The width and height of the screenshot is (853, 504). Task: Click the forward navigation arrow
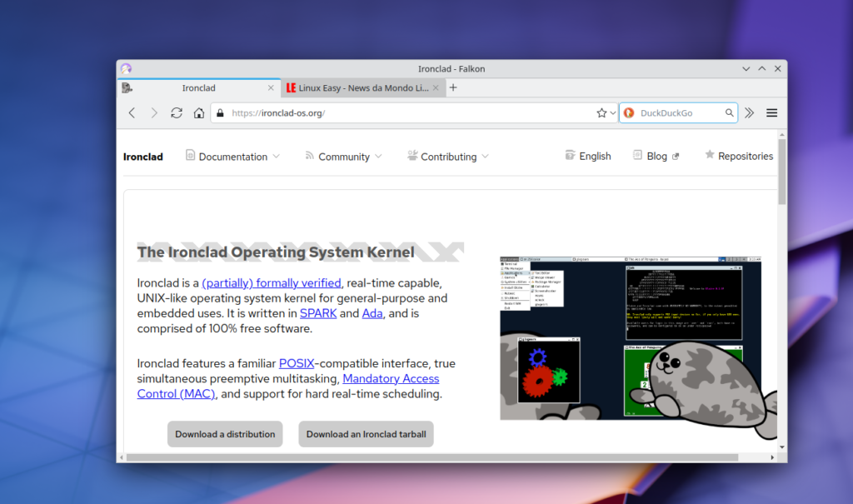point(153,112)
